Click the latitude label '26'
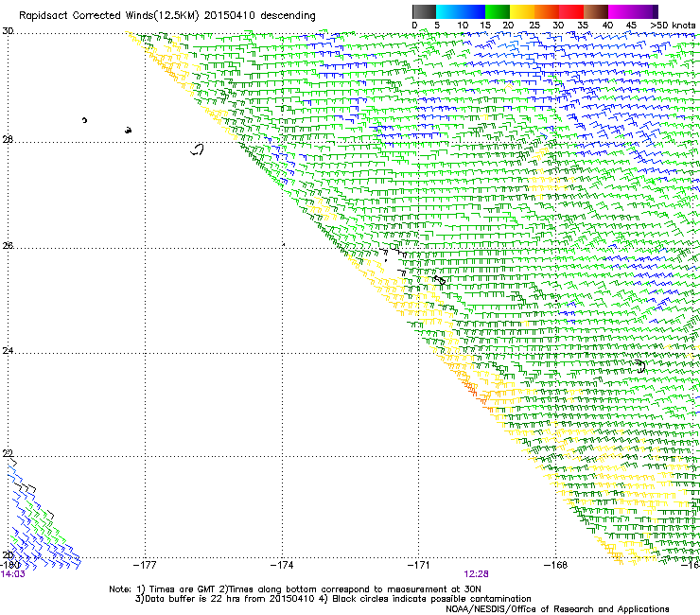 click(8, 246)
